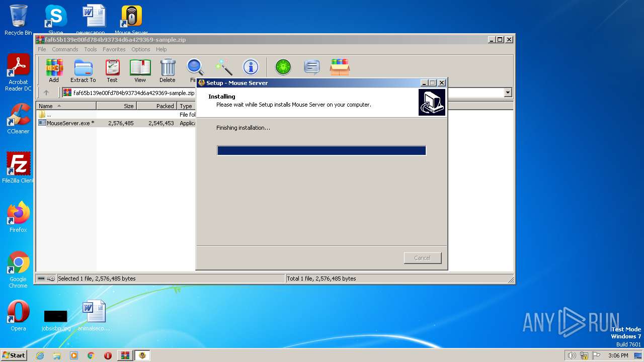Viewport: 644px width, 362px height.
Task: Open the Opera desktop shortcut
Action: [x=18, y=316]
